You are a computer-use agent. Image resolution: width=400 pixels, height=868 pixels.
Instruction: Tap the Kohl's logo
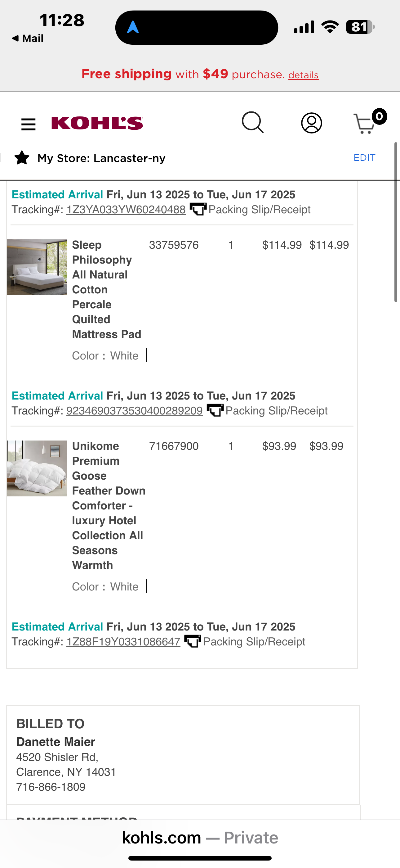tap(97, 123)
